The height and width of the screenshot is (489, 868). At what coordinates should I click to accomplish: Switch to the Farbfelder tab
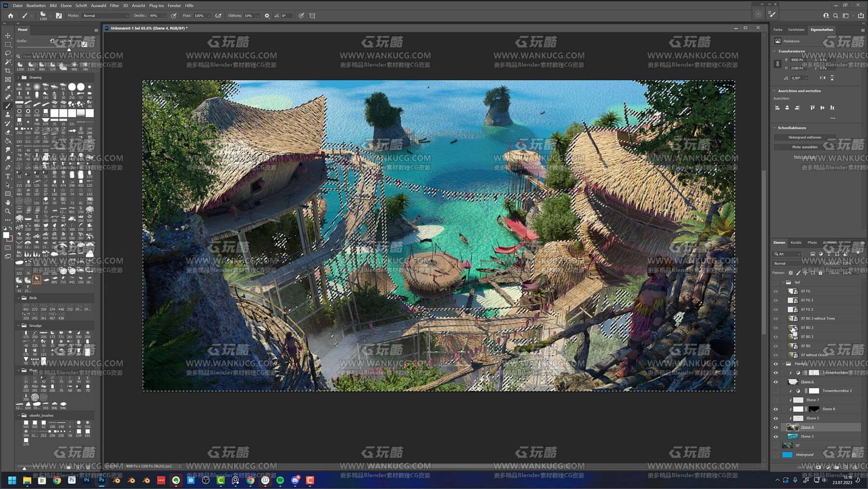pos(797,29)
